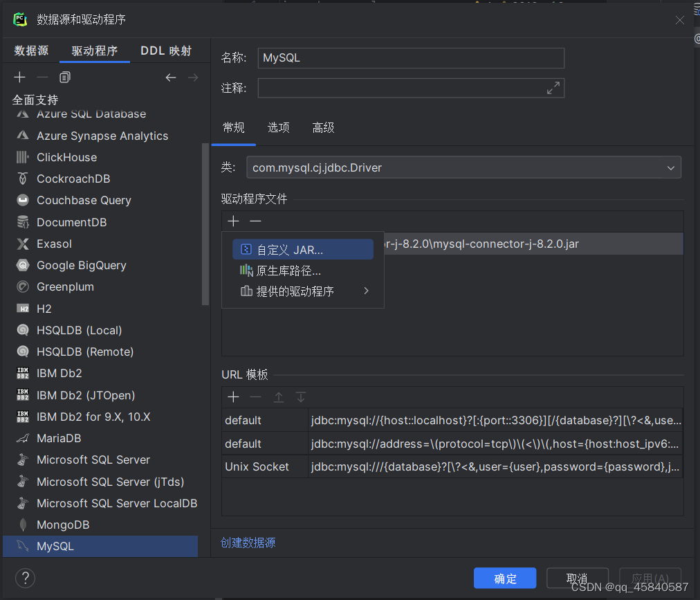This screenshot has width=700, height=600.
Task: Click the MongoDB leaf icon
Action: coord(23,525)
